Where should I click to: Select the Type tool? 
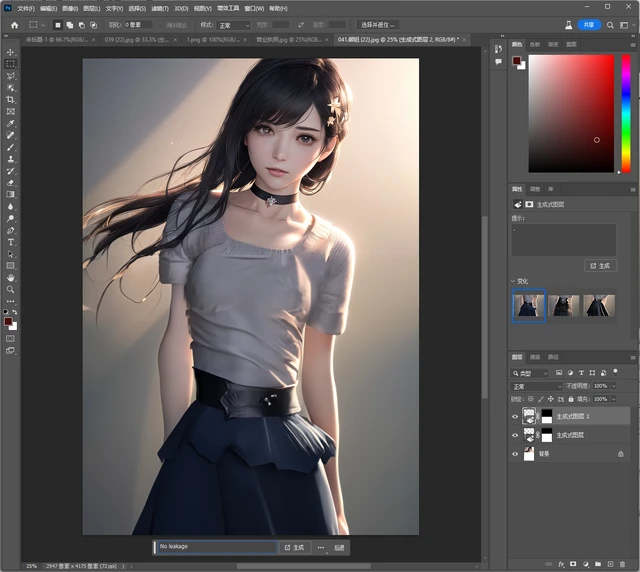coord(11,242)
